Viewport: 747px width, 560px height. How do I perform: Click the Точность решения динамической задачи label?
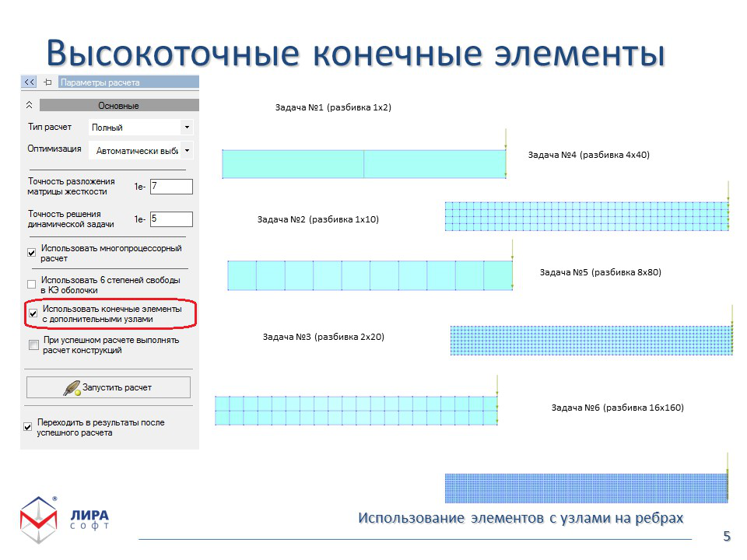[71, 219]
